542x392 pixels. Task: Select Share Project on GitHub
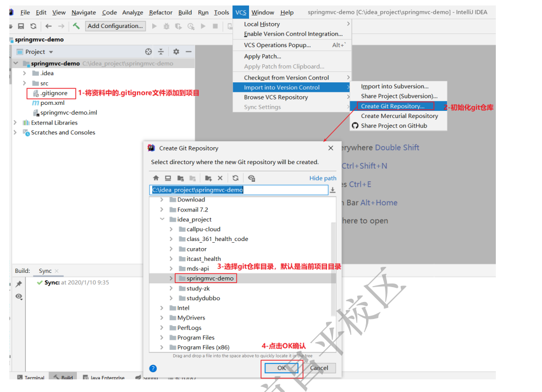point(398,126)
